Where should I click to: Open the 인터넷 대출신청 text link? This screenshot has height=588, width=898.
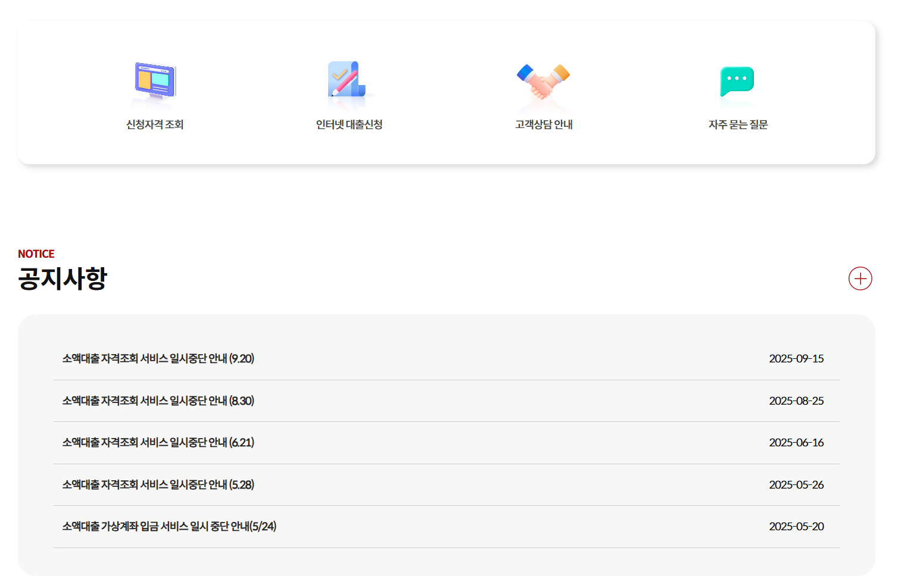349,124
